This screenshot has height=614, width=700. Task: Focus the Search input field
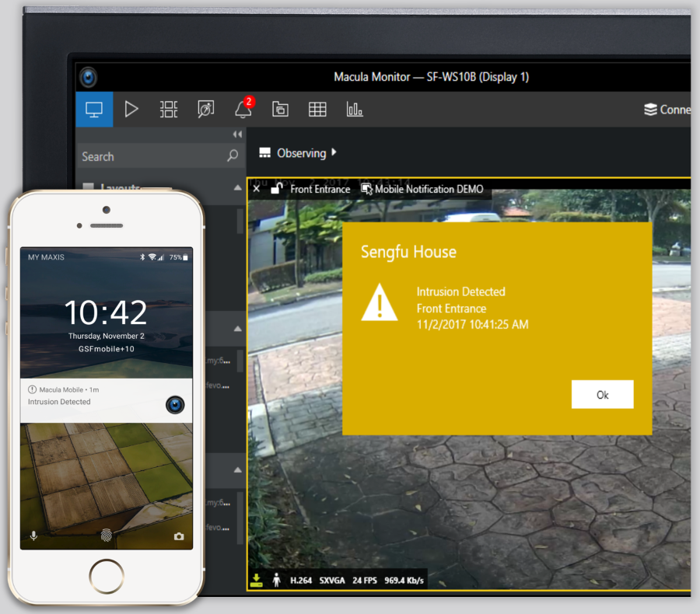pos(161,156)
